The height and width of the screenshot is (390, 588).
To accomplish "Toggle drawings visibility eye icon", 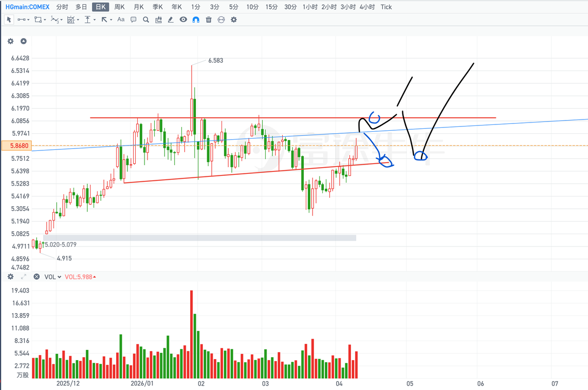I will pyautogui.click(x=183, y=20).
